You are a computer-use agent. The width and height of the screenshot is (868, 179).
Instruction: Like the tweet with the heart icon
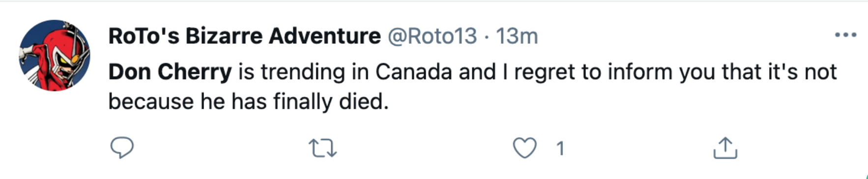[525, 148]
